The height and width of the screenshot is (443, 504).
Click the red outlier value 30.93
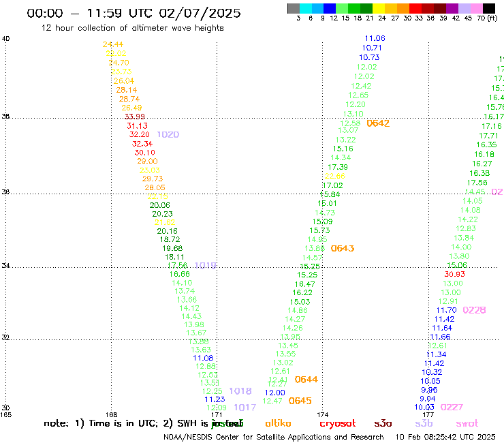454,274
